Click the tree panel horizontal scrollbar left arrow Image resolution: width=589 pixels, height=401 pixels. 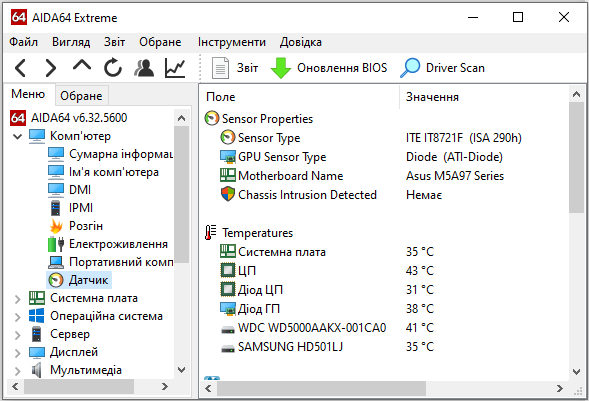pyautogui.click(x=15, y=386)
